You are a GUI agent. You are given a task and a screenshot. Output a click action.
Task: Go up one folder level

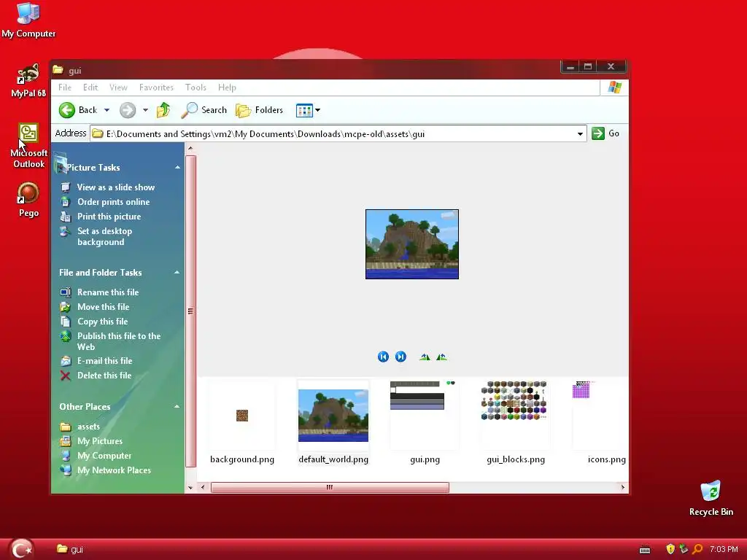(x=163, y=110)
